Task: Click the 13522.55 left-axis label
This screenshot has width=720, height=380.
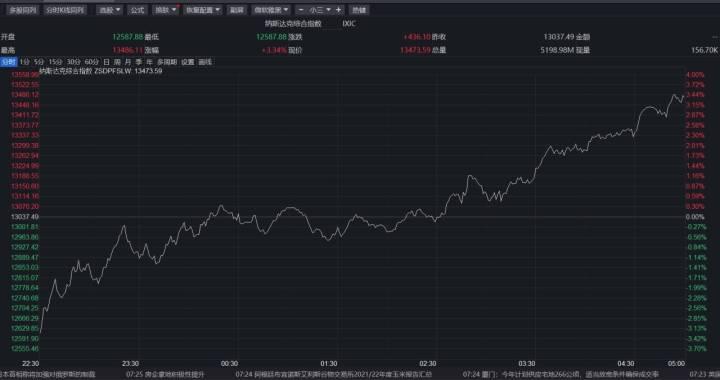Action: (25, 85)
